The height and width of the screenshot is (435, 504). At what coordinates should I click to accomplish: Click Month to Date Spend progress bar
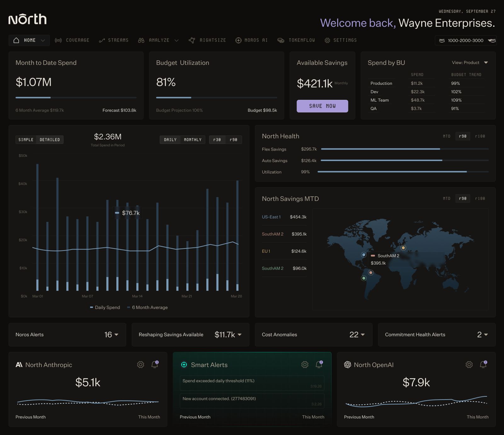[x=76, y=98]
